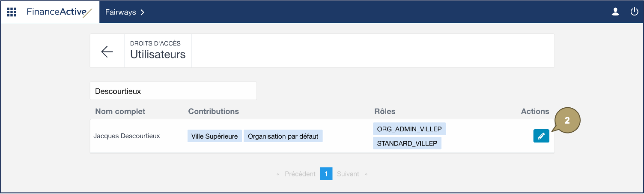
Task: Go to Précédent page
Action: pos(300,174)
